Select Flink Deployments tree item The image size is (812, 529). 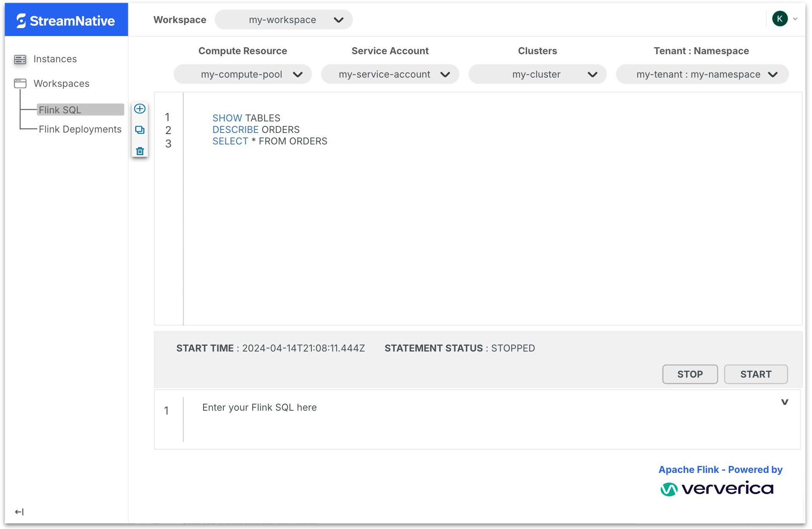pyautogui.click(x=80, y=129)
